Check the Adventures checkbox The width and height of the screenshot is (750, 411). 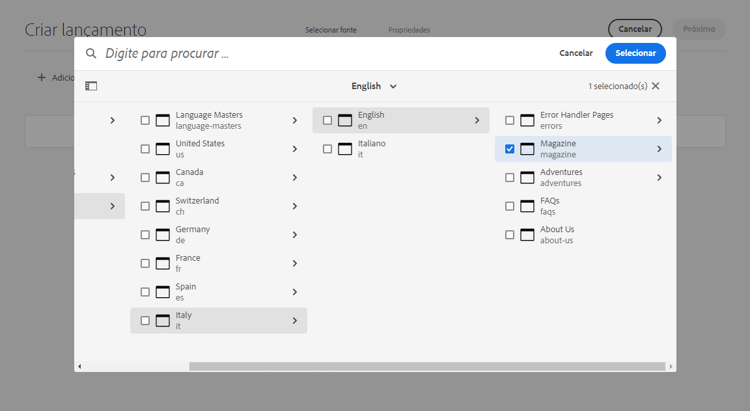[510, 178]
